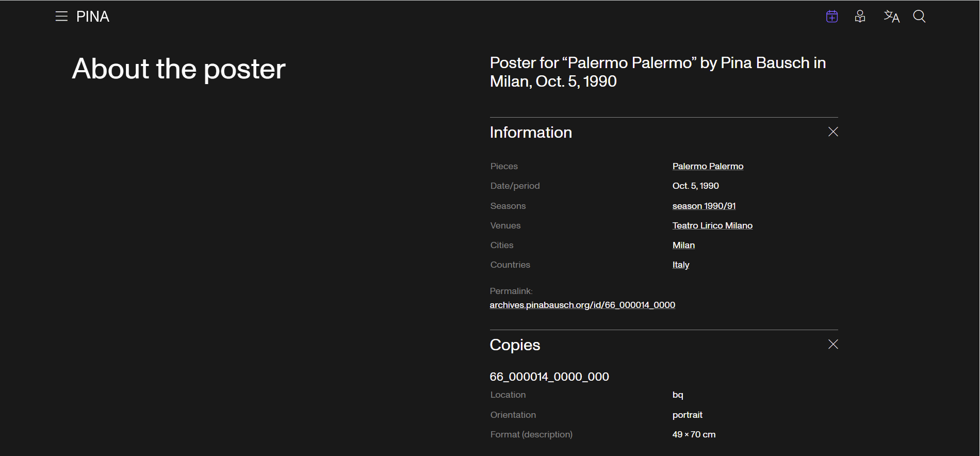
Task: Open the Palermo Palermo piece link
Action: pos(708,166)
